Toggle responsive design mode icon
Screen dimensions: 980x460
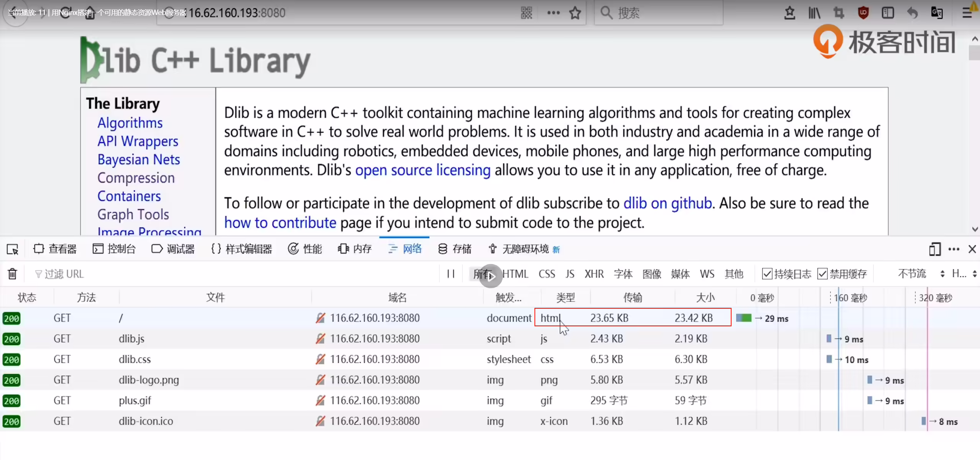coord(935,249)
